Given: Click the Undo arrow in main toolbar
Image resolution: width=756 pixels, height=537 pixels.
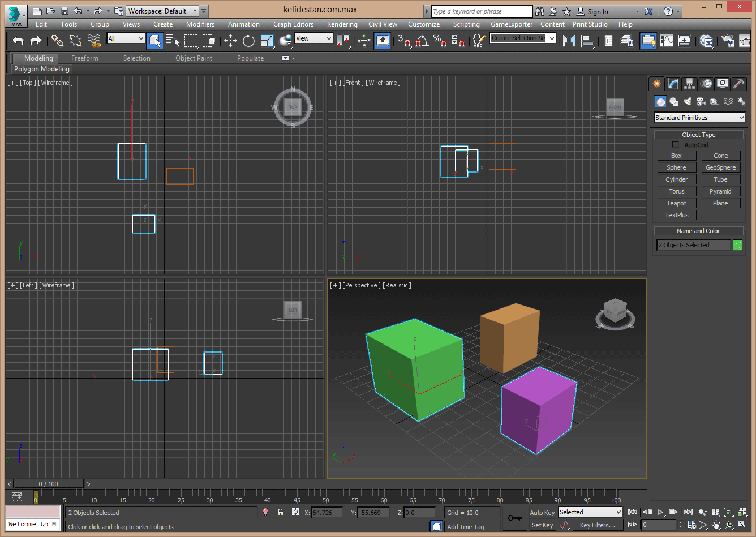Looking at the screenshot, I should click(x=18, y=40).
